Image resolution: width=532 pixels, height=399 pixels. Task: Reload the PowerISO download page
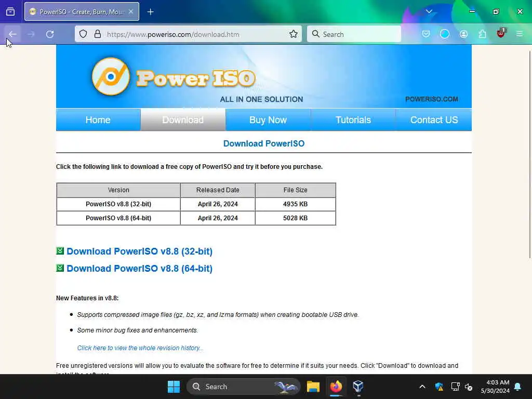50,34
